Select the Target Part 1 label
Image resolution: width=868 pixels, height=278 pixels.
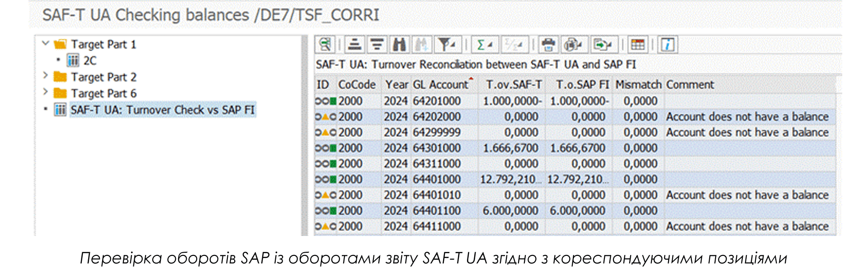click(104, 44)
